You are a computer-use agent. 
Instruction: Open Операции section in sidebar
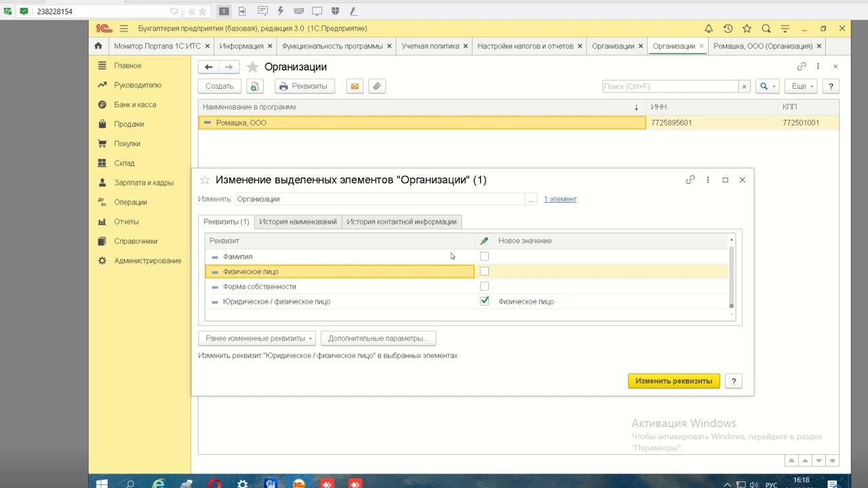[130, 202]
